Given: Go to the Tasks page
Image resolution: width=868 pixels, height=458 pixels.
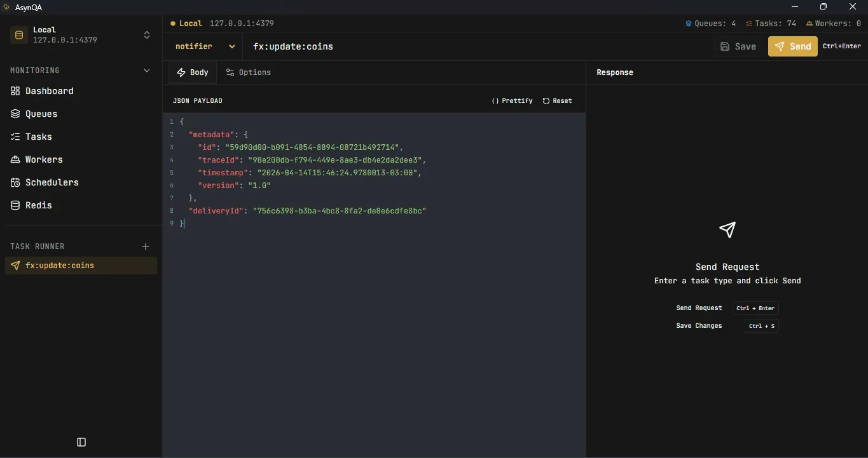Looking at the screenshot, I should (x=81, y=137).
